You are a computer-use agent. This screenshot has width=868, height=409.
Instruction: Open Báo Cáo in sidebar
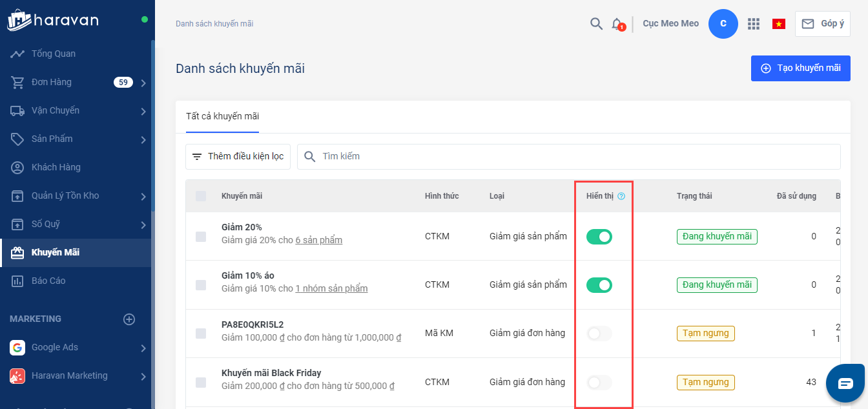coord(48,281)
